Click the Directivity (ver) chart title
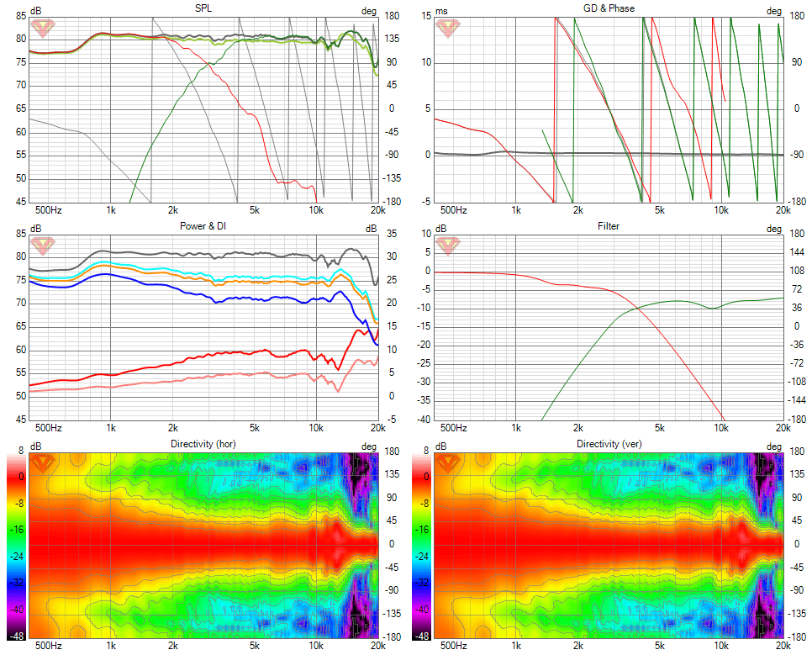The image size is (812, 655). coord(609,444)
